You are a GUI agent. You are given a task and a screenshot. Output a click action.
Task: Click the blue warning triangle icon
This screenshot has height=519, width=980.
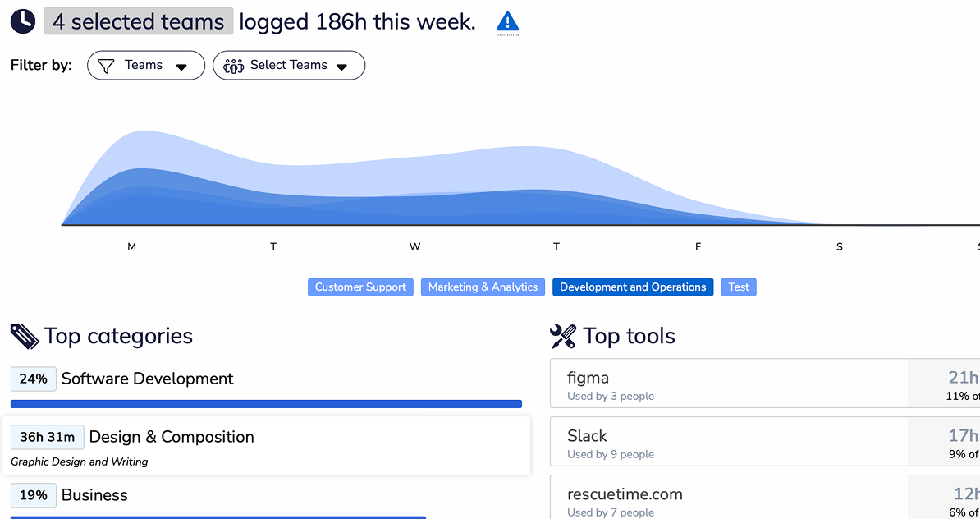tap(508, 22)
